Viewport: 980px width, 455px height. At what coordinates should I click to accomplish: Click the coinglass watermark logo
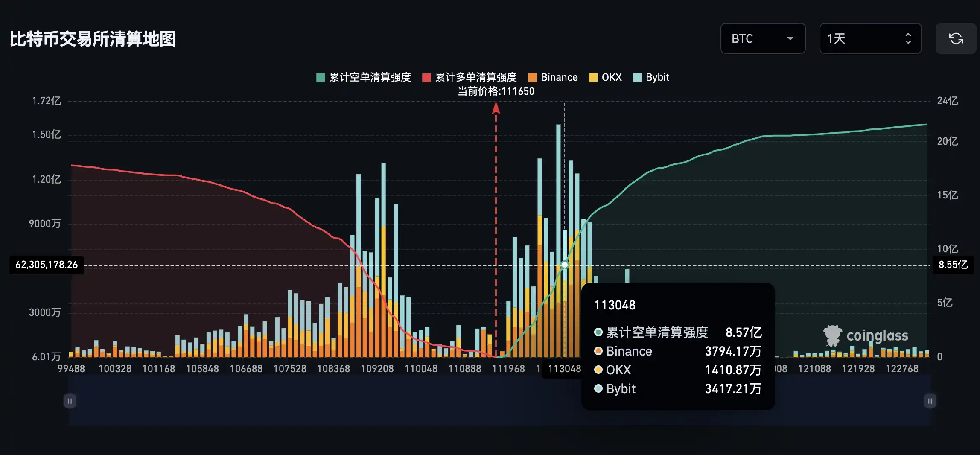[866, 335]
